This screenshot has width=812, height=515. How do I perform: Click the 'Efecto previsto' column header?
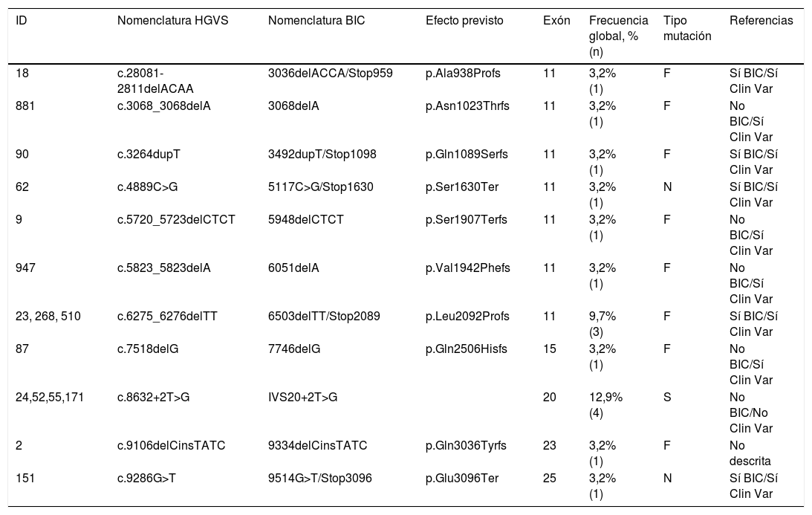click(x=464, y=21)
